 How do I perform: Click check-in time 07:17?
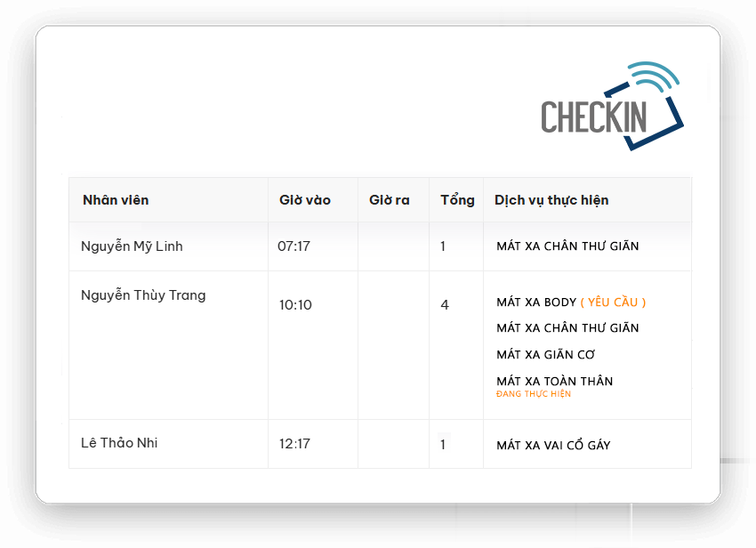[294, 246]
